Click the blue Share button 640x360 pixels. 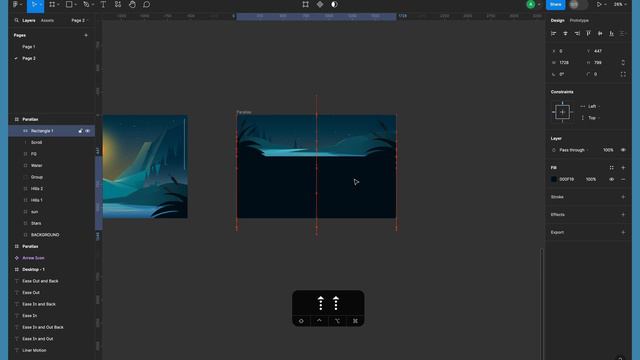(556, 4)
